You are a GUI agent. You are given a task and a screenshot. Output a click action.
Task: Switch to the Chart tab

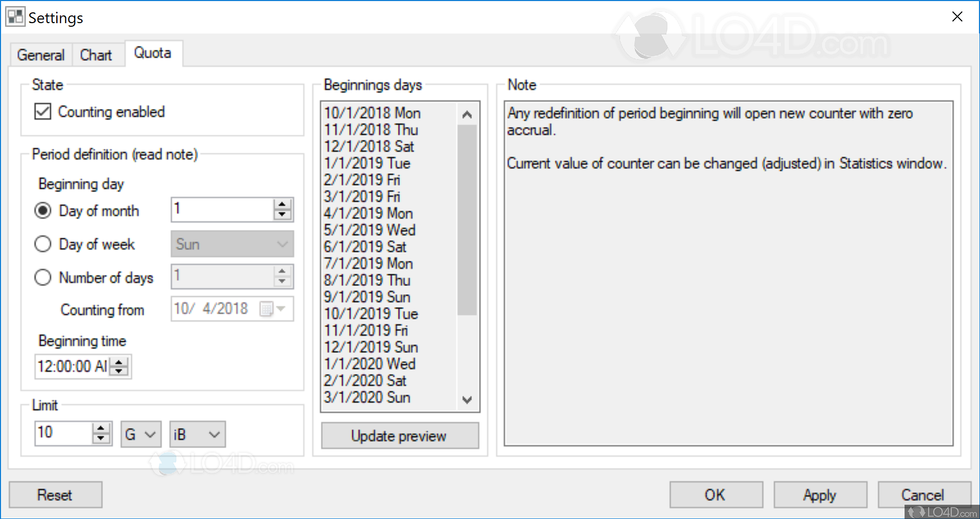[97, 55]
